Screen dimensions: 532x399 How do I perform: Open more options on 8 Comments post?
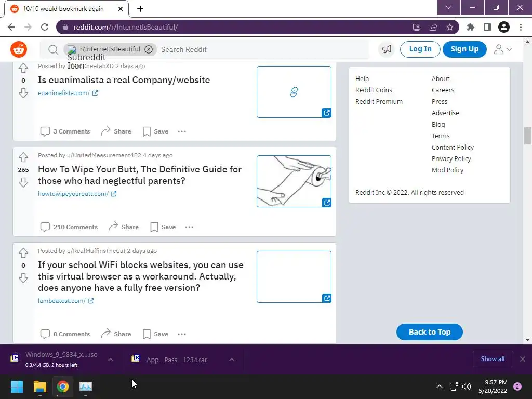click(182, 334)
